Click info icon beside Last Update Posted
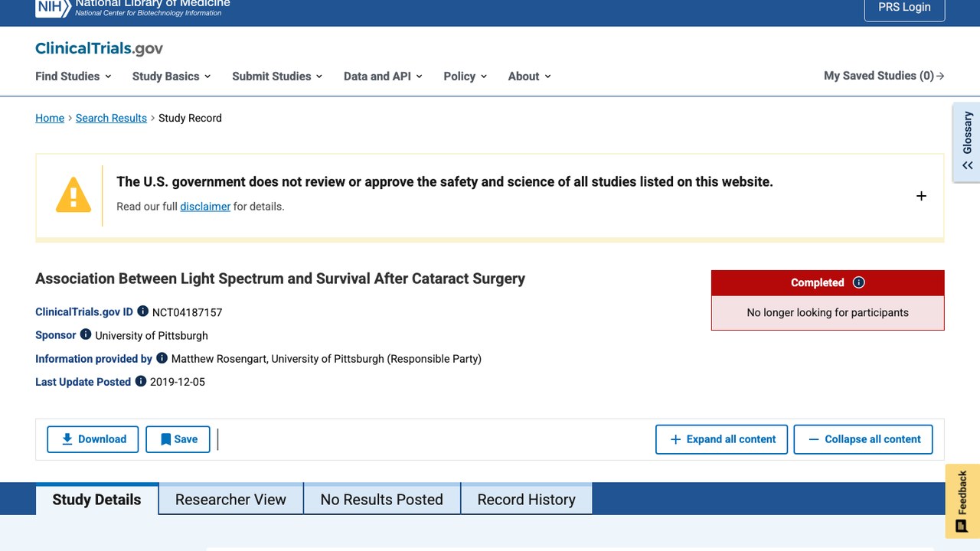This screenshot has width=980, height=551. click(141, 381)
